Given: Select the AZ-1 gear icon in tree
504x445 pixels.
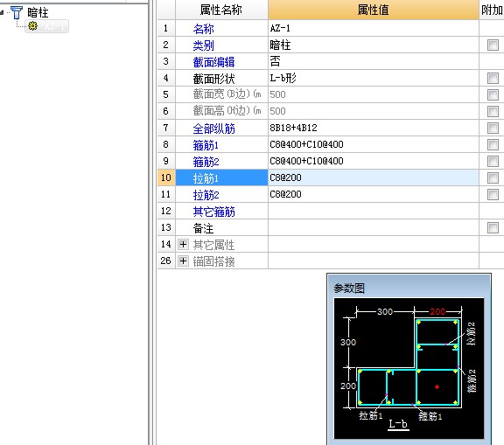Looking at the screenshot, I should (32, 25).
